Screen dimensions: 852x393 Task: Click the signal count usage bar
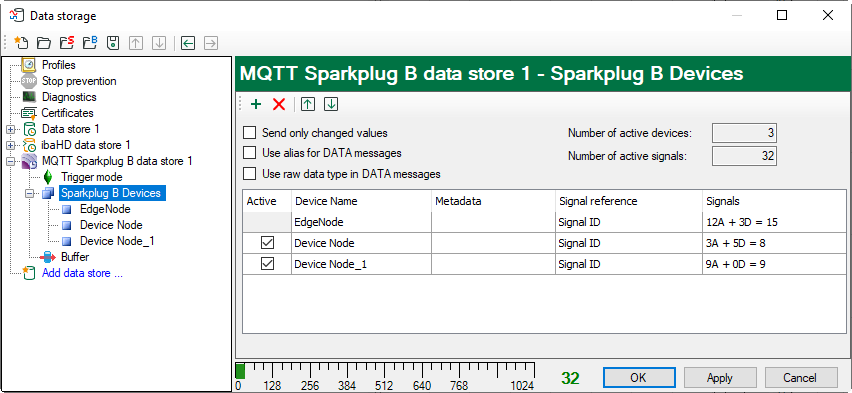tap(385, 371)
